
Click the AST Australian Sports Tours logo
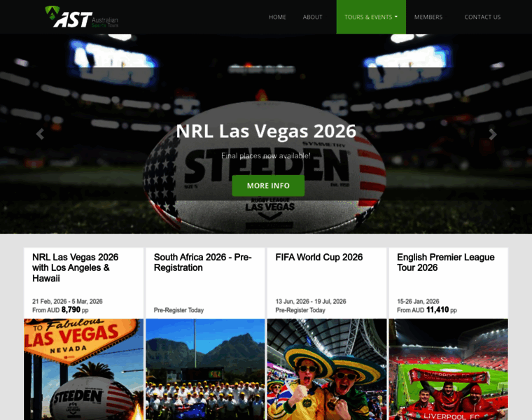pos(81,17)
